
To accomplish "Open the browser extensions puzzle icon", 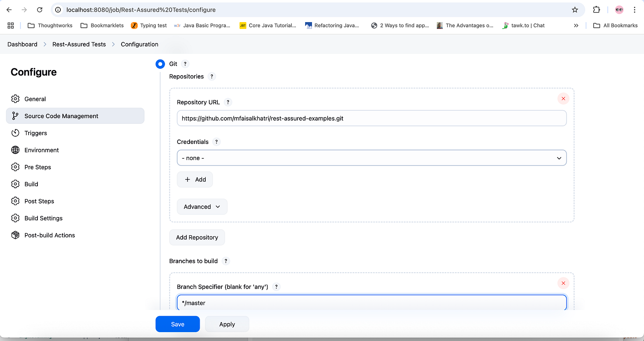I will coord(597,10).
